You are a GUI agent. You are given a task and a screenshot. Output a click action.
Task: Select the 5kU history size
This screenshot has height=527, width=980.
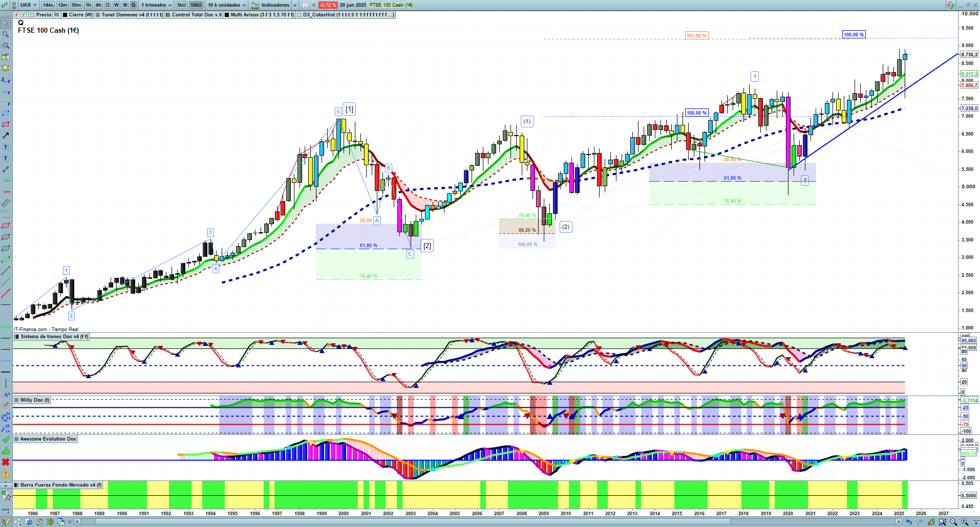click(x=181, y=5)
